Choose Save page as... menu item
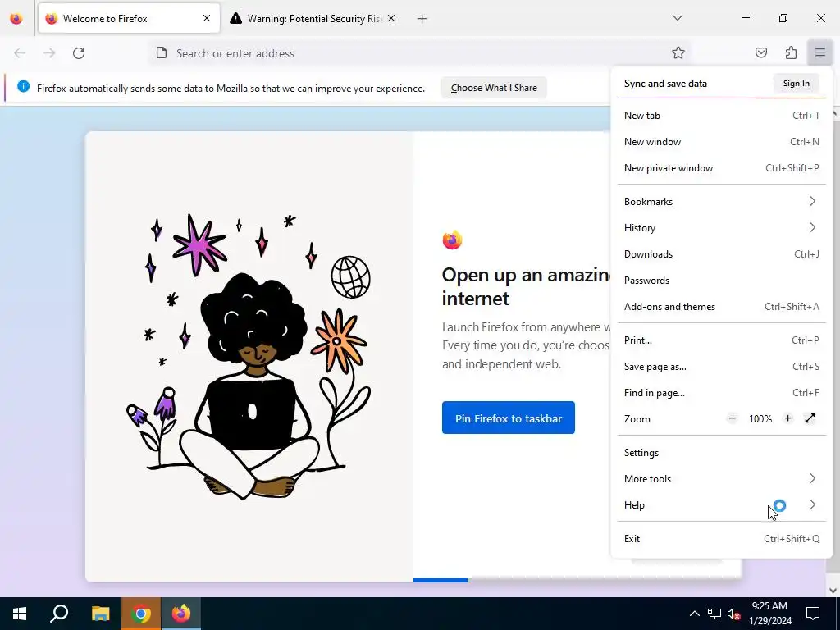The height and width of the screenshot is (630, 840). point(722,367)
